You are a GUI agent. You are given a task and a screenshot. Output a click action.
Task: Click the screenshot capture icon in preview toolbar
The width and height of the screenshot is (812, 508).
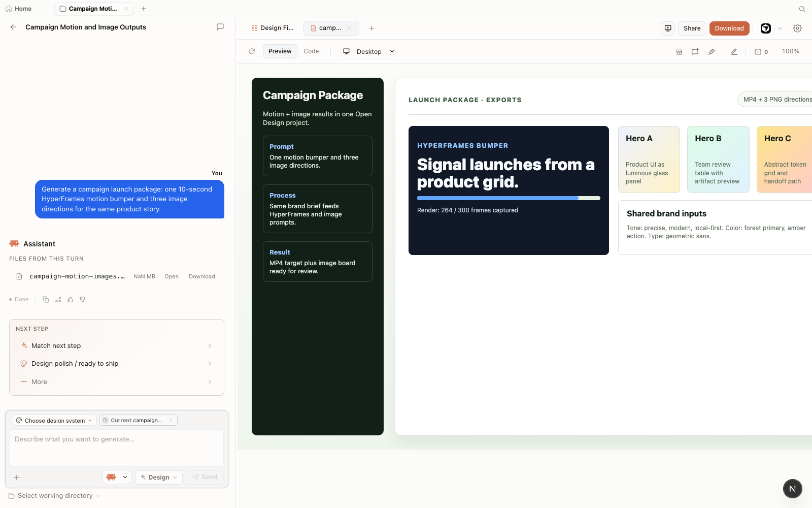[x=679, y=52]
